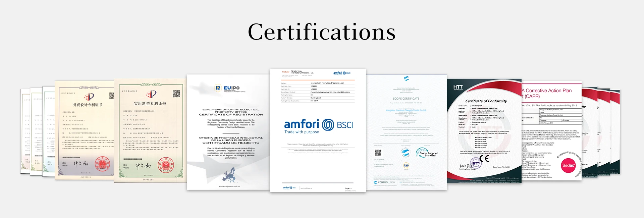
Task: Click the small amfori BSCI header logo
Action: [342, 73]
